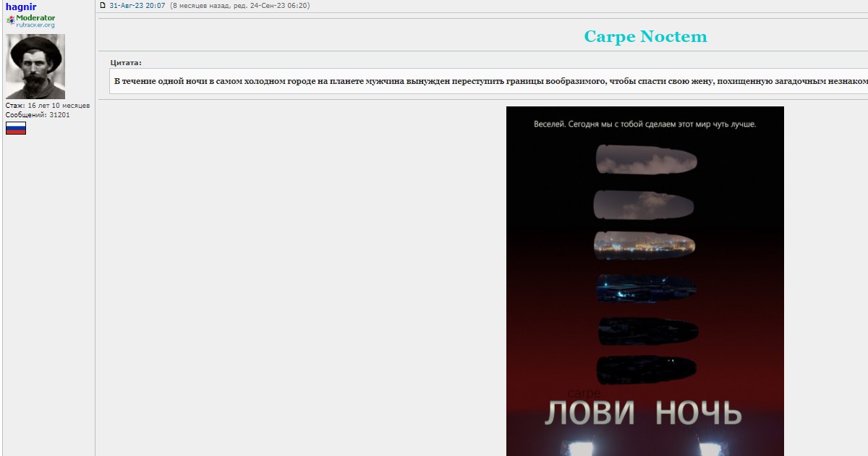
Task: Click the Carpe Noctem post title
Action: click(645, 37)
